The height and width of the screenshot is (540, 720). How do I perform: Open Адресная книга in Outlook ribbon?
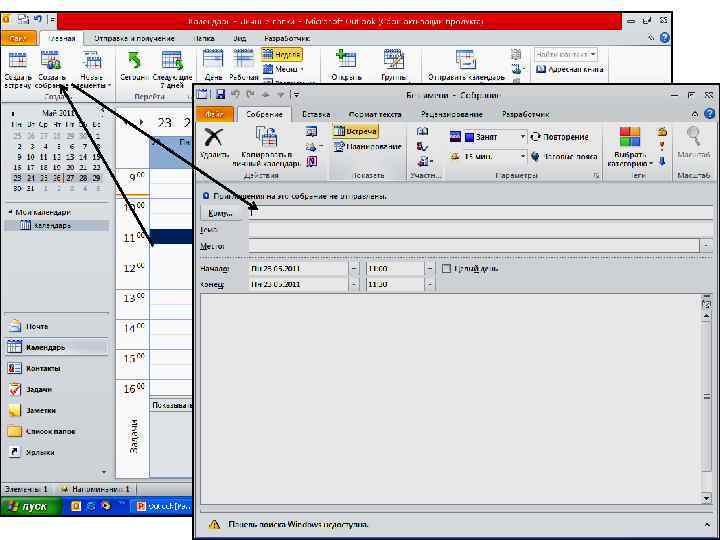pos(569,69)
